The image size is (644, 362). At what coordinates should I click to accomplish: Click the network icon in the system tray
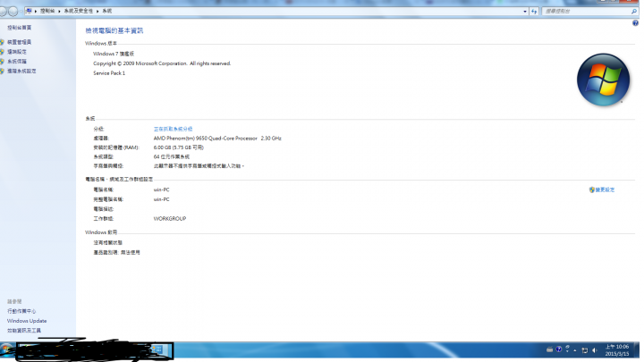(x=584, y=350)
